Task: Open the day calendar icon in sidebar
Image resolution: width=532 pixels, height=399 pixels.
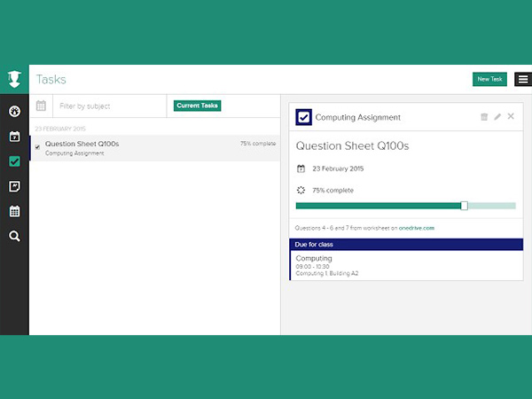Action: coord(14,137)
